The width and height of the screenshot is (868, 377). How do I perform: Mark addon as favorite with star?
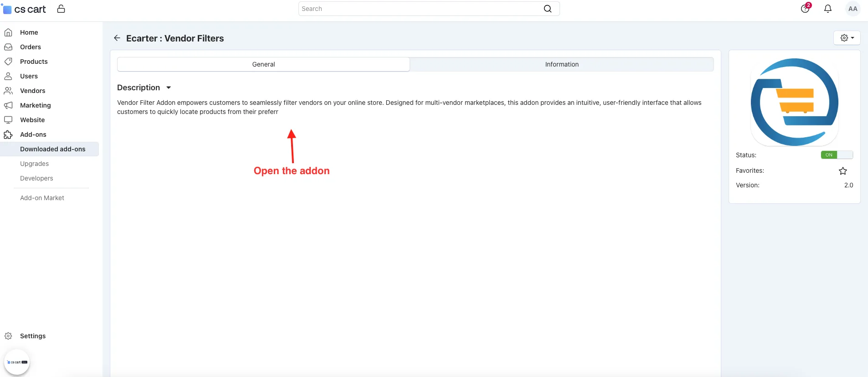(x=843, y=171)
